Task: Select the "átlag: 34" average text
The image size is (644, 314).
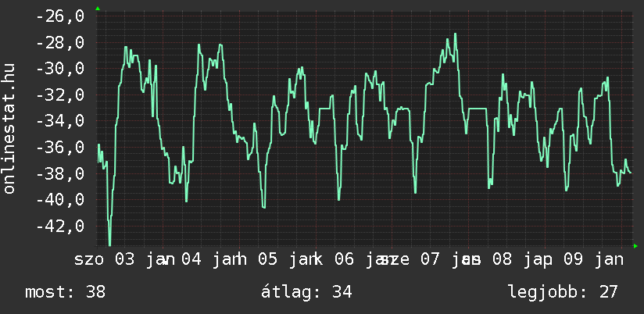Action: tap(309, 292)
